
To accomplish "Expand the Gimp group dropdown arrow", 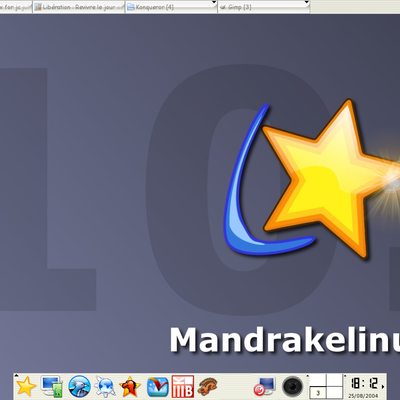I will (307, 3).
